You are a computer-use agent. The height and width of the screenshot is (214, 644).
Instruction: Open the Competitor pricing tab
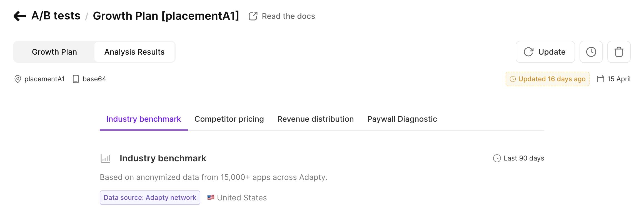[x=229, y=119]
